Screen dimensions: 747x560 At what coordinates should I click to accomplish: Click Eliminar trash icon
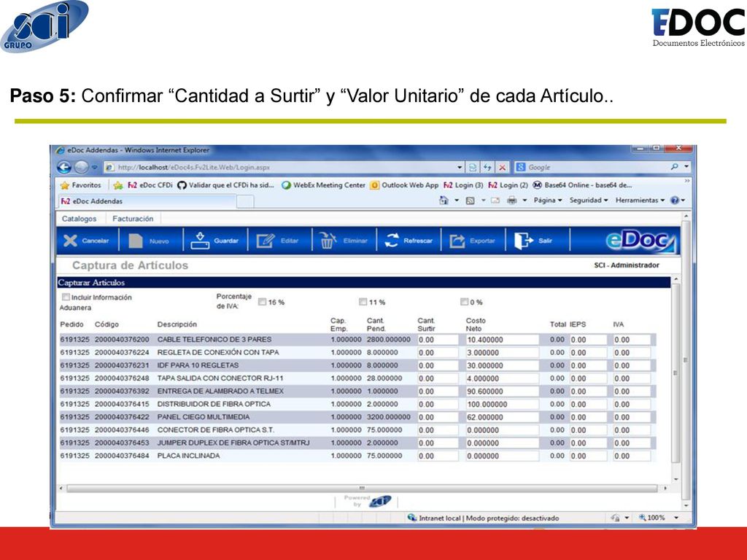328,241
